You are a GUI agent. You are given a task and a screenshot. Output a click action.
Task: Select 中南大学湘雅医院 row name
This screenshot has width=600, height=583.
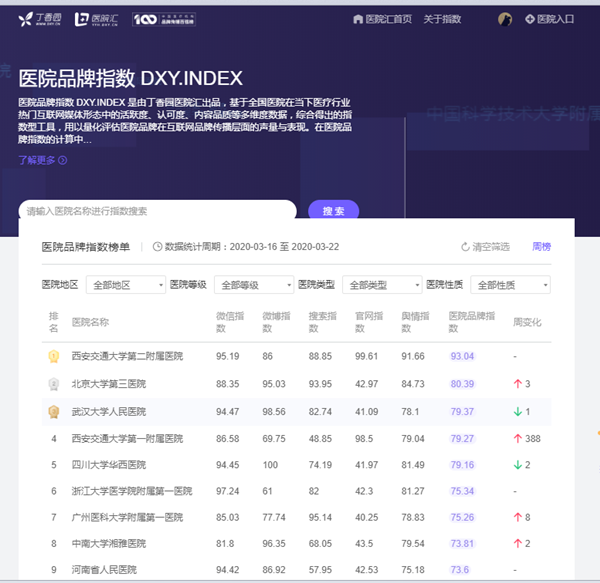[109, 543]
